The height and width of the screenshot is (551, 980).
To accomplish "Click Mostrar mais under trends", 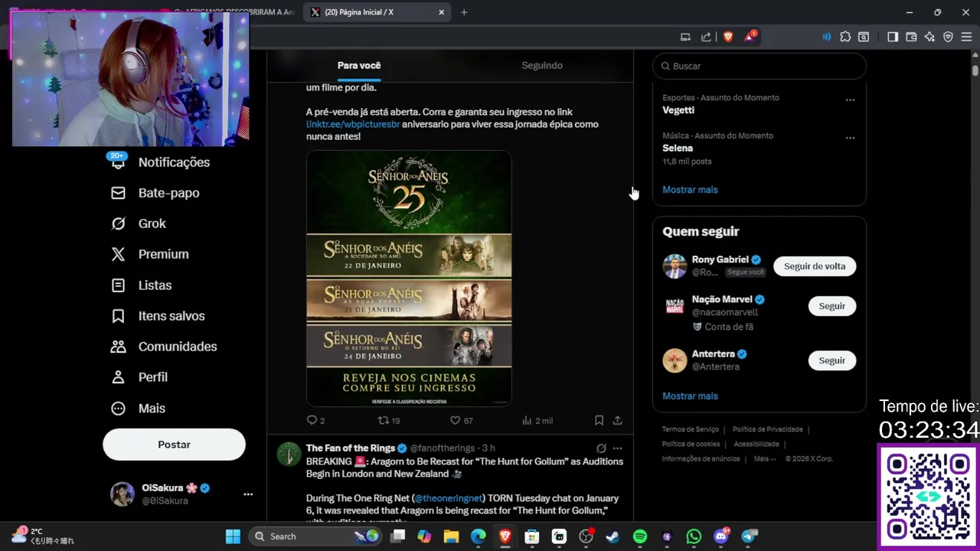I will coord(690,190).
